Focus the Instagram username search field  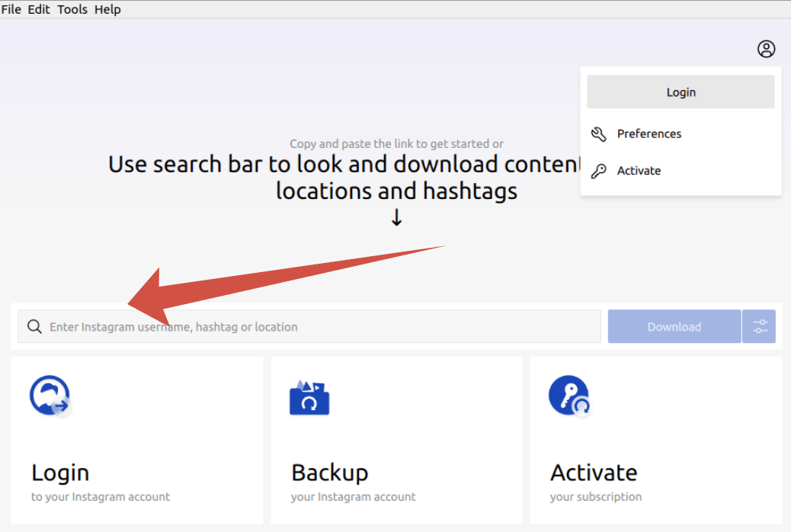pos(320,327)
